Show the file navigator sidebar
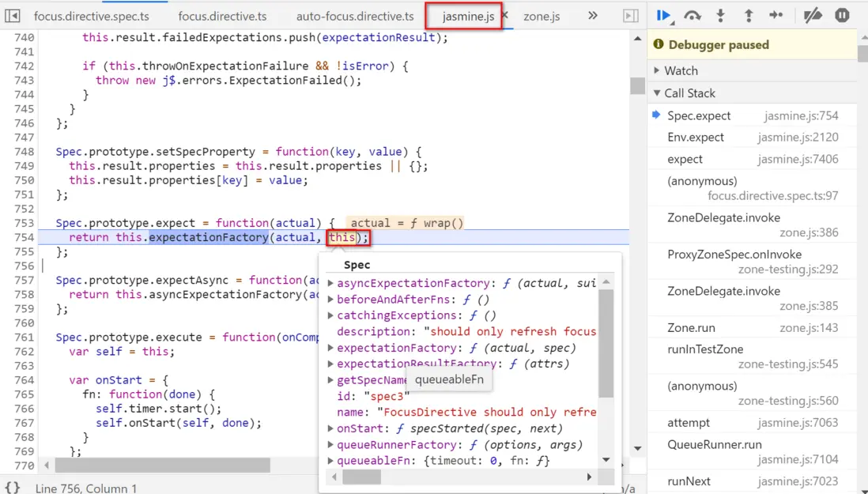Image resolution: width=868 pixels, height=494 pixels. [13, 16]
